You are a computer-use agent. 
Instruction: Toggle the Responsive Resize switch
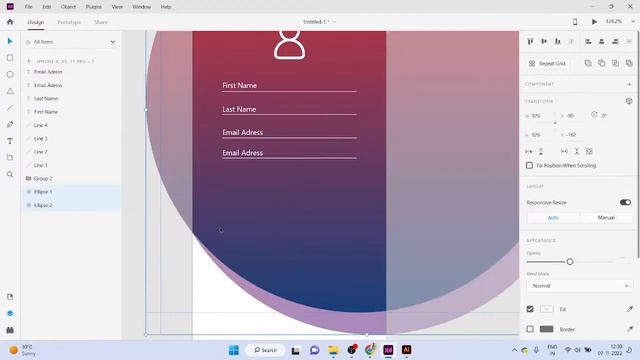pos(625,202)
